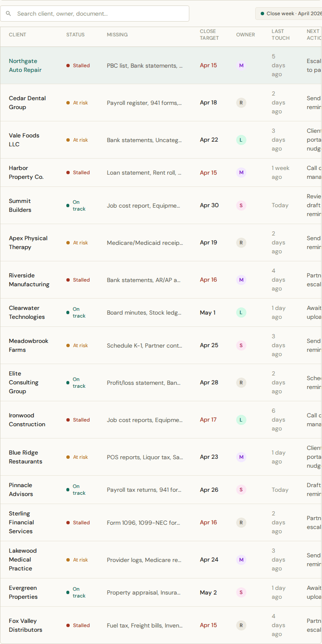
Task: Click Meadowbrook Farms' owner avatar S
Action: tap(241, 345)
